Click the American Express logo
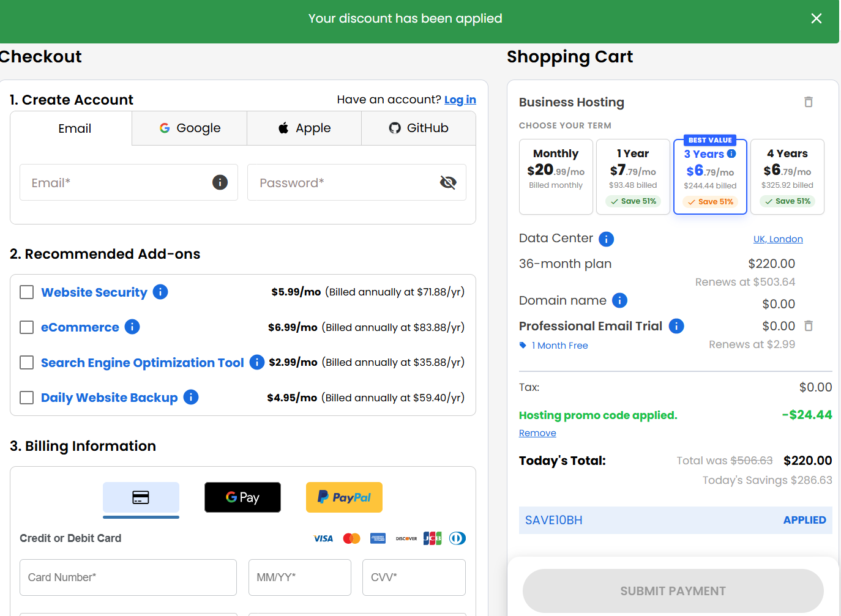The image size is (841, 616). pos(378,538)
